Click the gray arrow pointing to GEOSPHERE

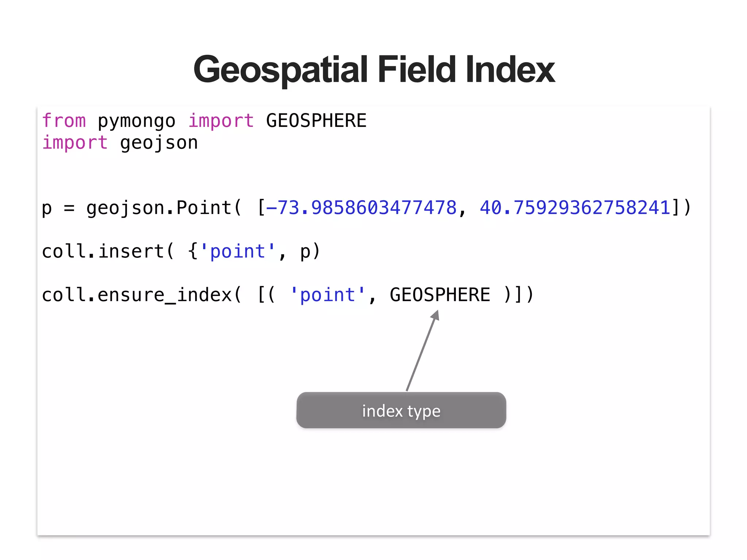[423, 350]
